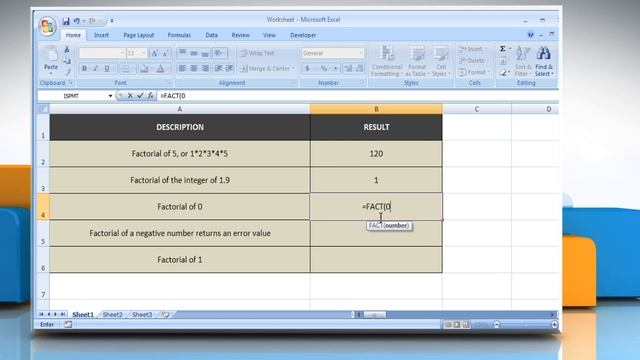Pick up formatting with Format Painter

point(67,72)
